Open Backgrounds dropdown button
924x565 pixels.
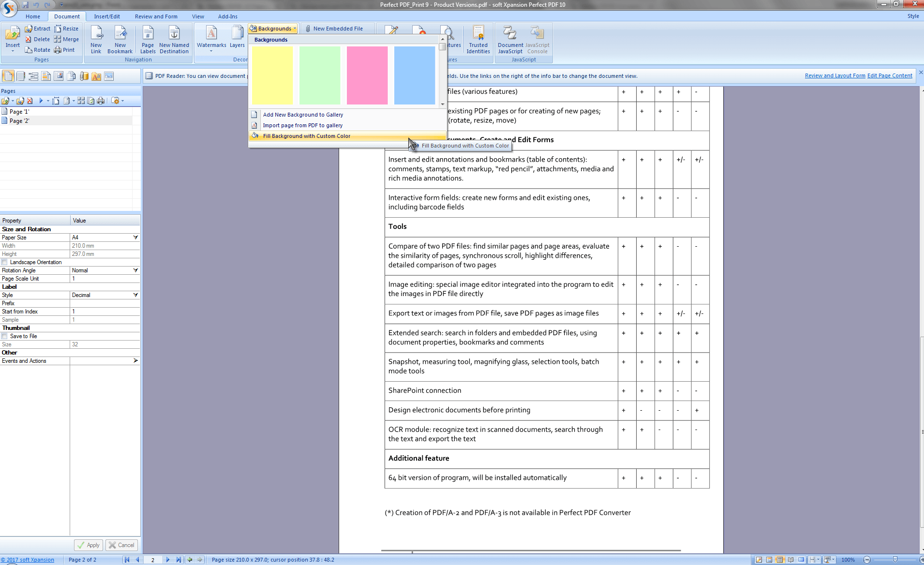coord(273,29)
